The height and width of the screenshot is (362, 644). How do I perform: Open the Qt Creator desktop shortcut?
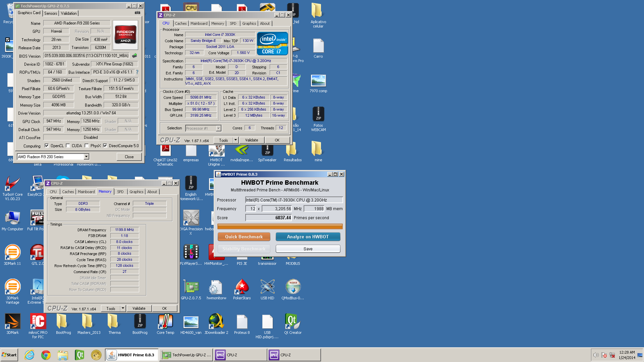(293, 324)
